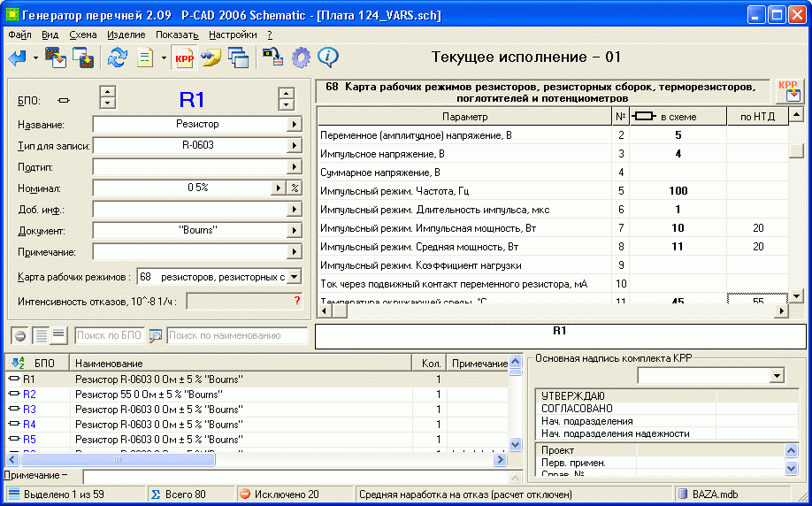This screenshot has height=506, width=812.
Task: Click the component-to-database transfer icon
Action: click(272, 58)
